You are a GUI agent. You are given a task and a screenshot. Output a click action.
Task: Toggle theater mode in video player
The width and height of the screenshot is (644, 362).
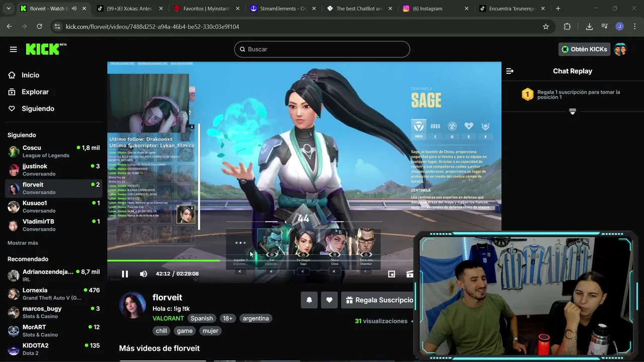point(391,274)
